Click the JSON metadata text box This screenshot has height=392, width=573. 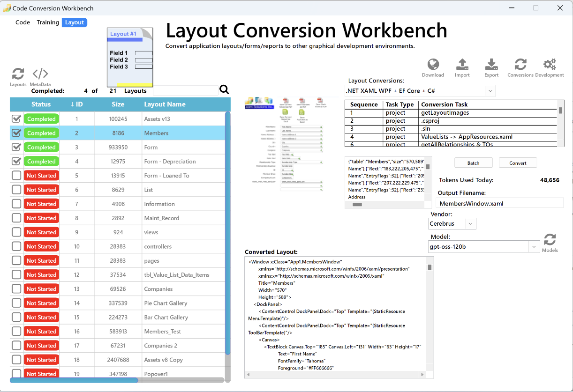[385, 179]
